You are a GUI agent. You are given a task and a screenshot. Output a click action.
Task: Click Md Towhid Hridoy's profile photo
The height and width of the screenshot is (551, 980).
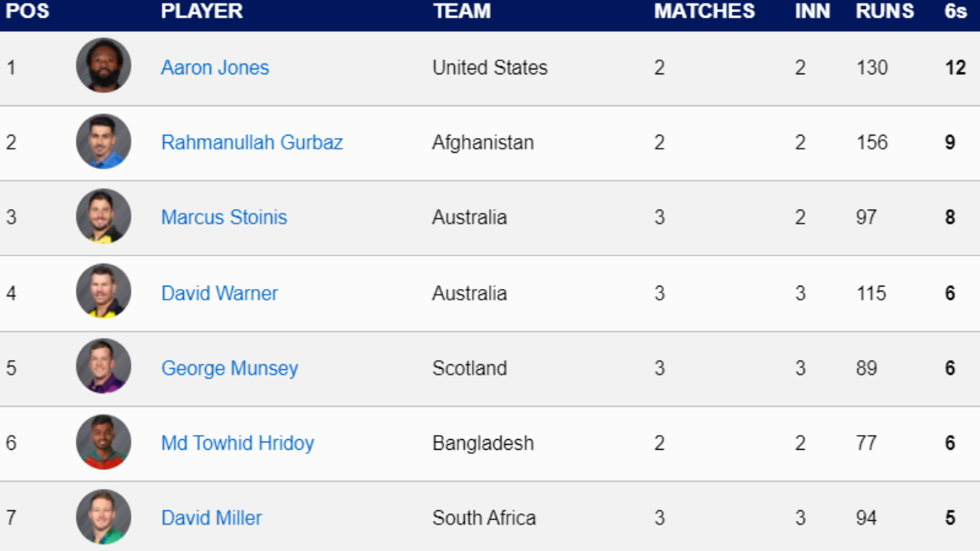tap(104, 442)
